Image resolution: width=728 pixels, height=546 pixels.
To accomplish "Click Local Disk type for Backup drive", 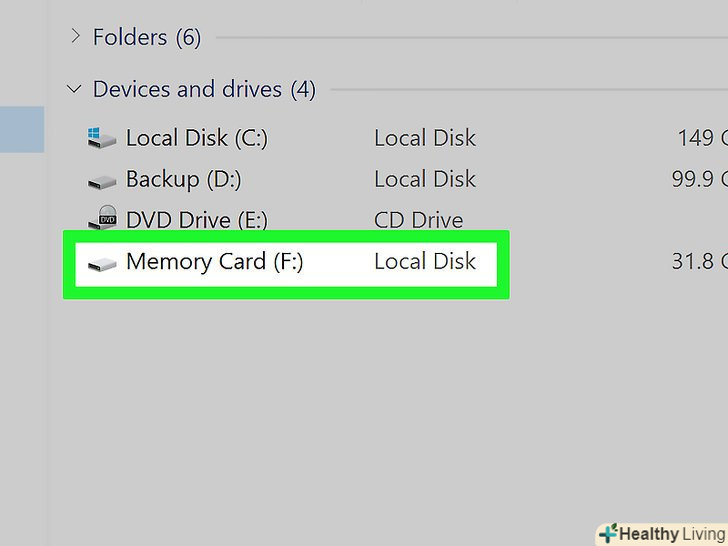I will (x=425, y=180).
